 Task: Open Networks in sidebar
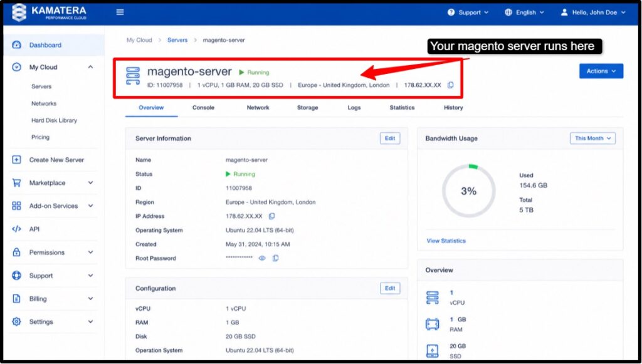44,103
